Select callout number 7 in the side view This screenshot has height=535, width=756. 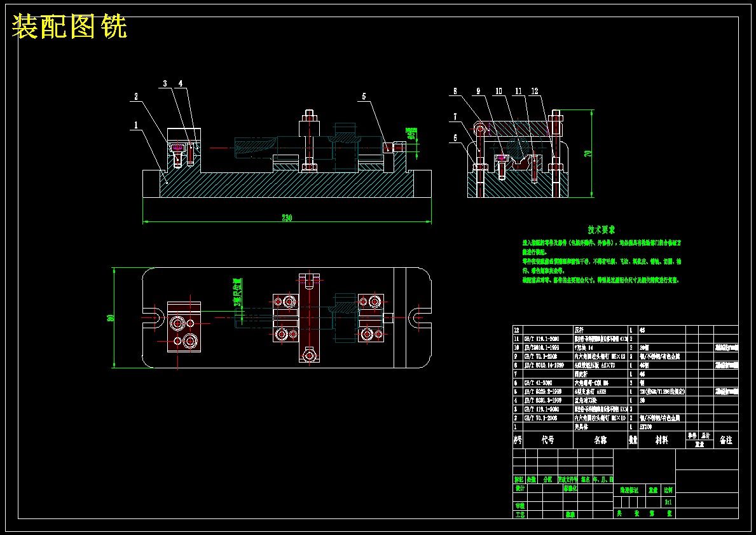[x=455, y=117]
